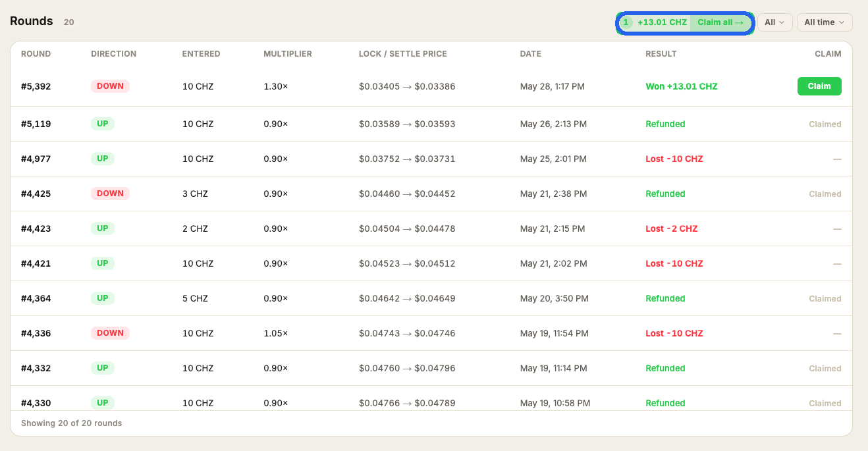The height and width of the screenshot is (451, 868).
Task: Click the pending claims count badge
Action: point(626,22)
